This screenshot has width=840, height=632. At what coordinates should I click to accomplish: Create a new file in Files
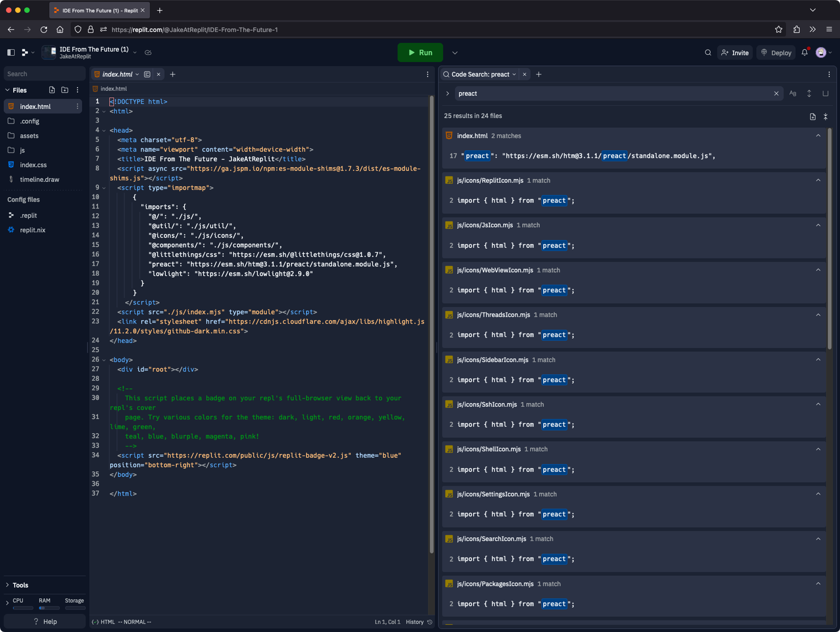coord(52,90)
